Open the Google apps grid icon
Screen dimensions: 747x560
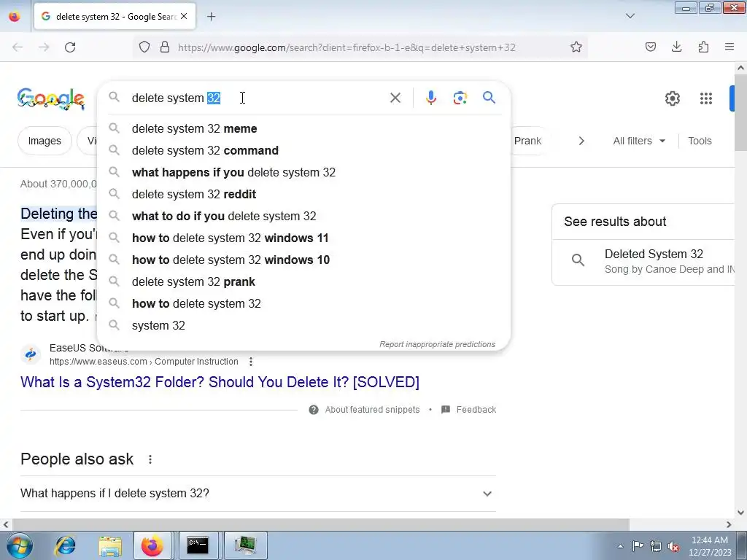[x=706, y=98]
